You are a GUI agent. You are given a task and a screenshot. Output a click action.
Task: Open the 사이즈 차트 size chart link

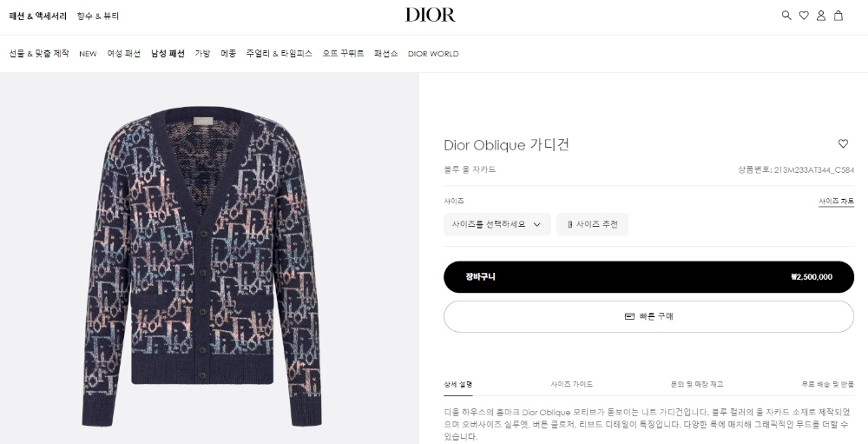pos(836,202)
